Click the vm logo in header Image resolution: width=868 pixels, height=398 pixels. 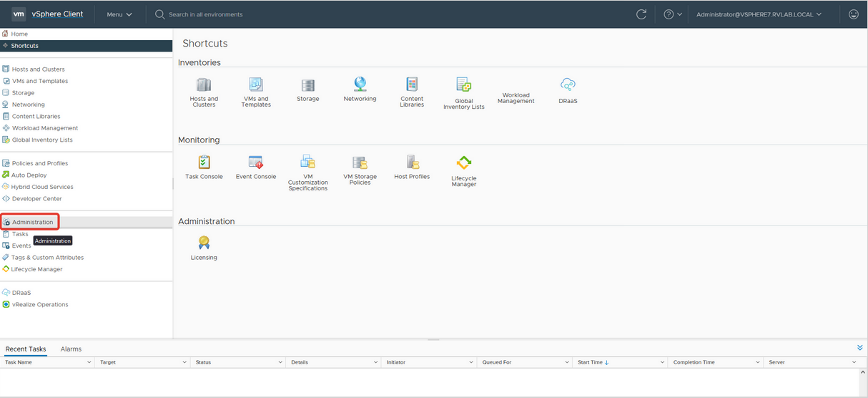pyautogui.click(x=19, y=14)
